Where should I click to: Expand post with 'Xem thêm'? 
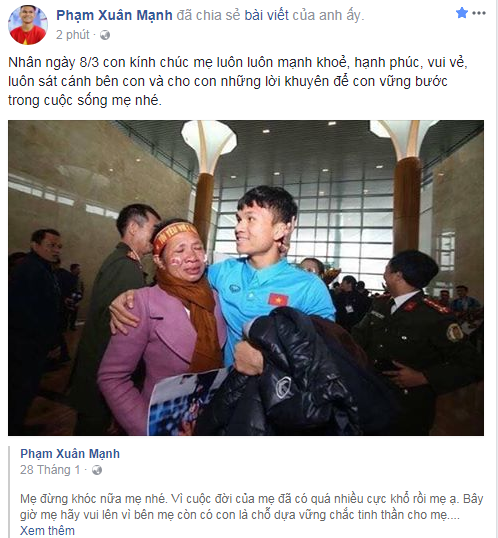47,530
